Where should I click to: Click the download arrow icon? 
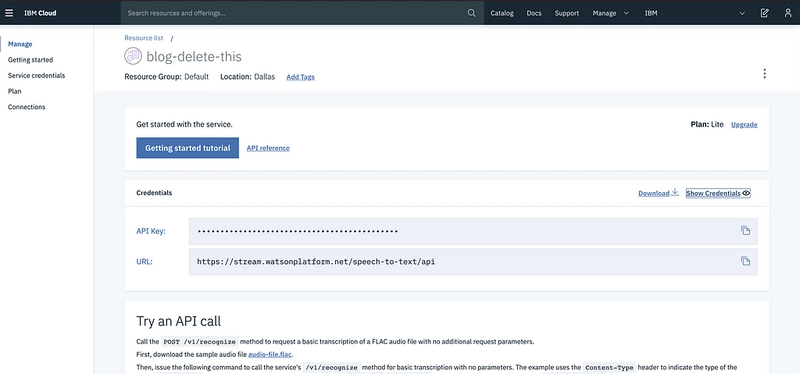pos(675,192)
